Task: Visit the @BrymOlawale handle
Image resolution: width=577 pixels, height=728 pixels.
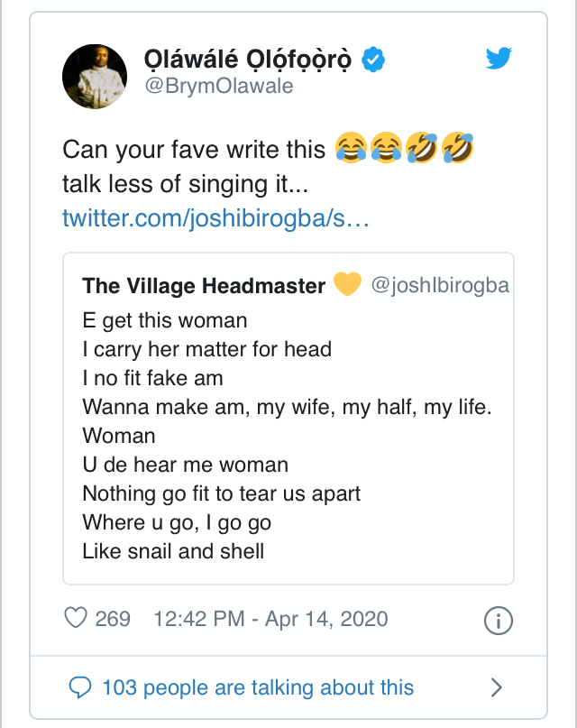Action: point(218,88)
